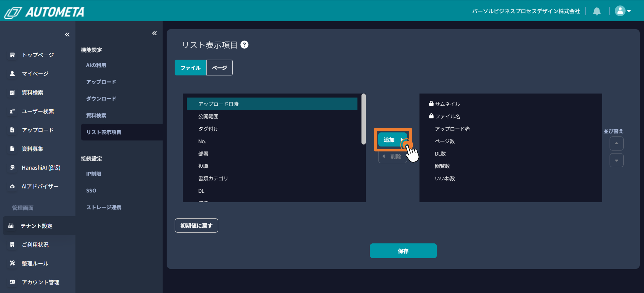Click the lock icon beside ファイル名
The image size is (644, 293).
click(x=431, y=116)
